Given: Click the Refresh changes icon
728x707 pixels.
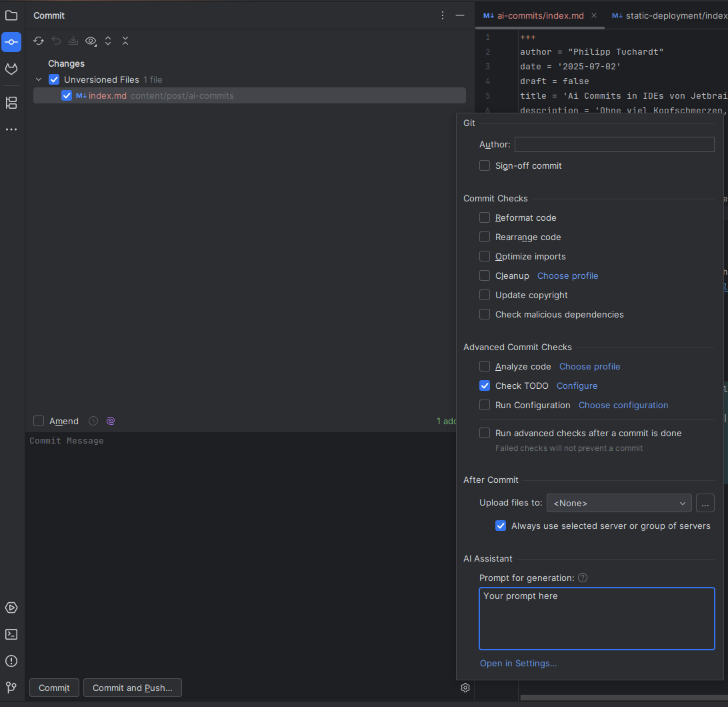Looking at the screenshot, I should pyautogui.click(x=39, y=41).
